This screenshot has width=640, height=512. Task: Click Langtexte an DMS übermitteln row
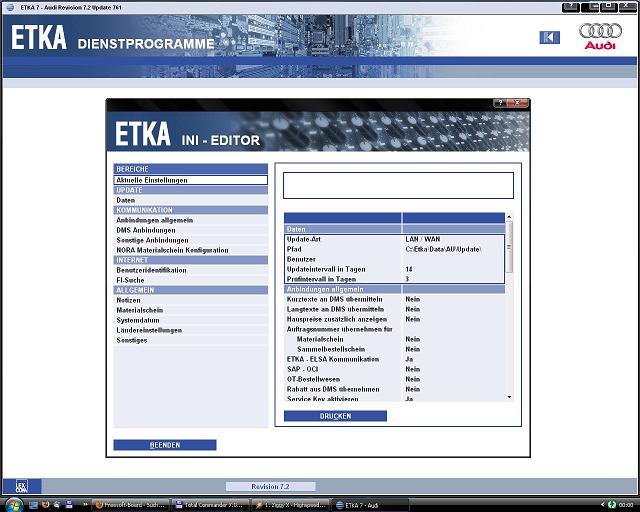(x=394, y=309)
